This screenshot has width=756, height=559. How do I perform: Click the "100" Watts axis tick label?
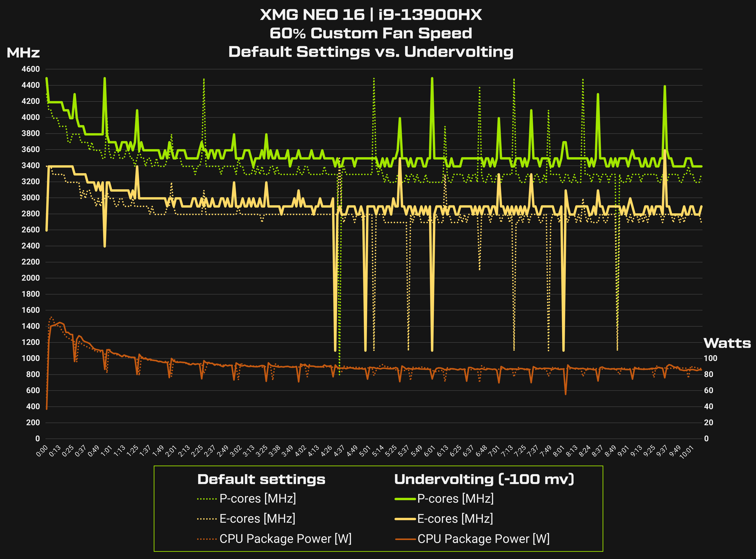pos(710,358)
